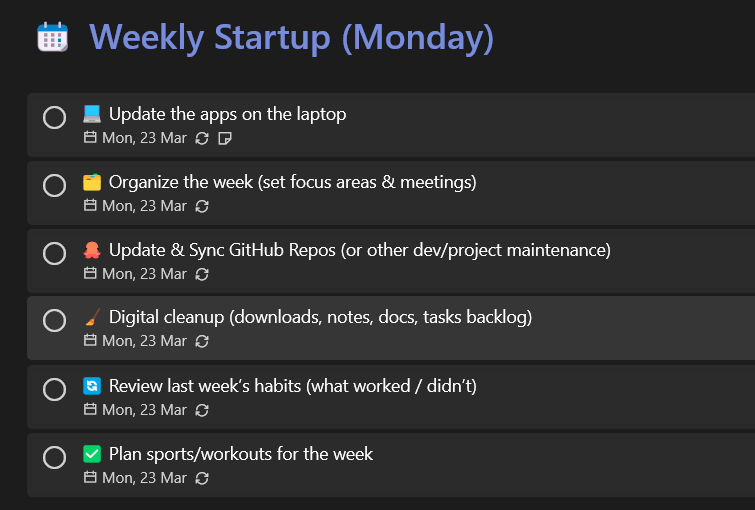This screenshot has width=755, height=510.
Task: Click the recurrence icon on Update the apps task
Action: [x=202, y=139]
